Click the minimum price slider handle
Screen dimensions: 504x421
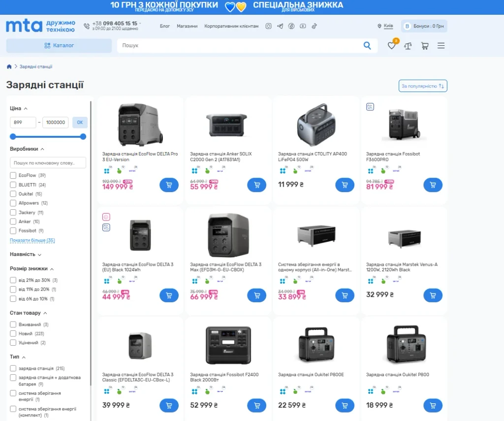pyautogui.click(x=13, y=137)
